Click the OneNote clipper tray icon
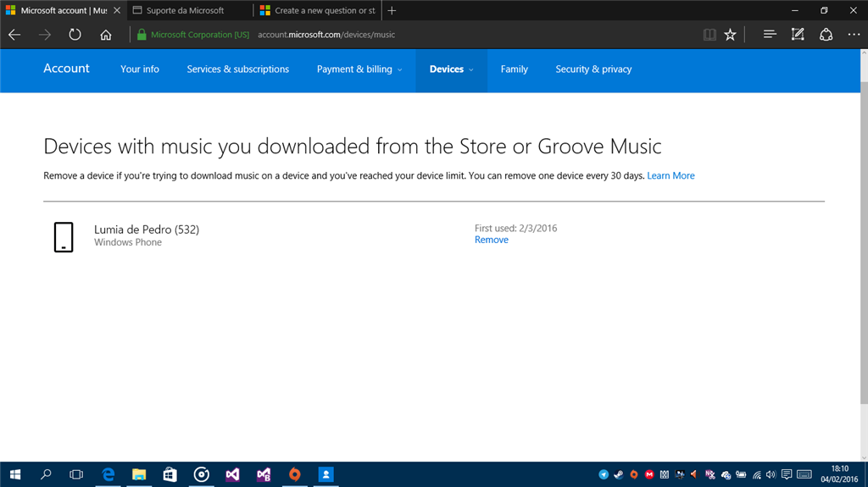Screen dimensions: 868x487 [x=709, y=475]
